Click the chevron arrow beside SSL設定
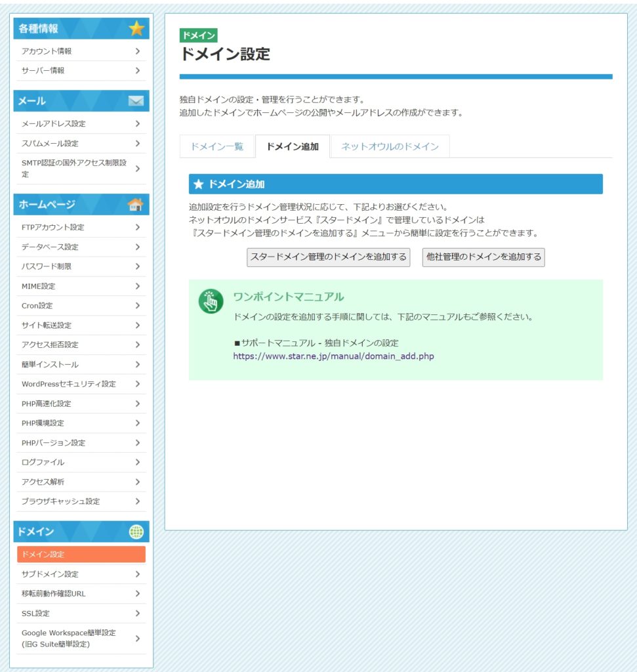 [x=137, y=613]
